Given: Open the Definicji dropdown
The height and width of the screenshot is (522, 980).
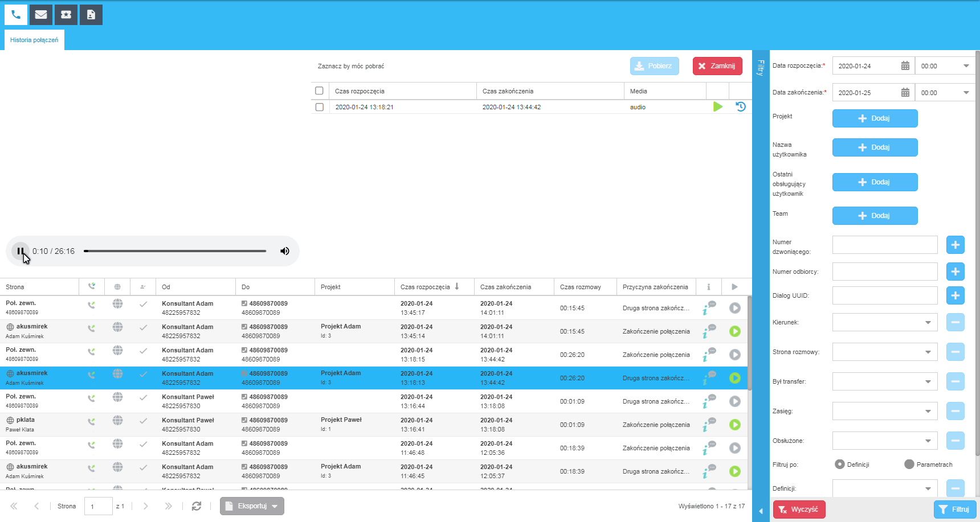Looking at the screenshot, I should (885, 488).
